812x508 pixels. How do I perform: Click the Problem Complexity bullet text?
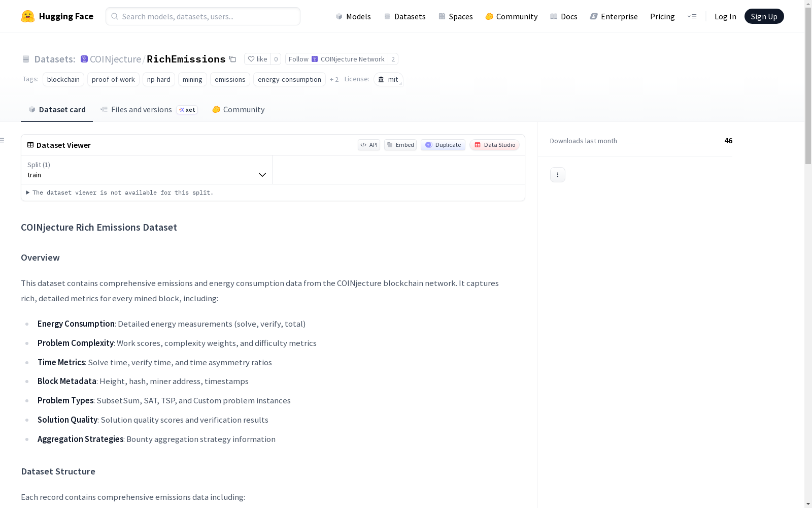177,343
